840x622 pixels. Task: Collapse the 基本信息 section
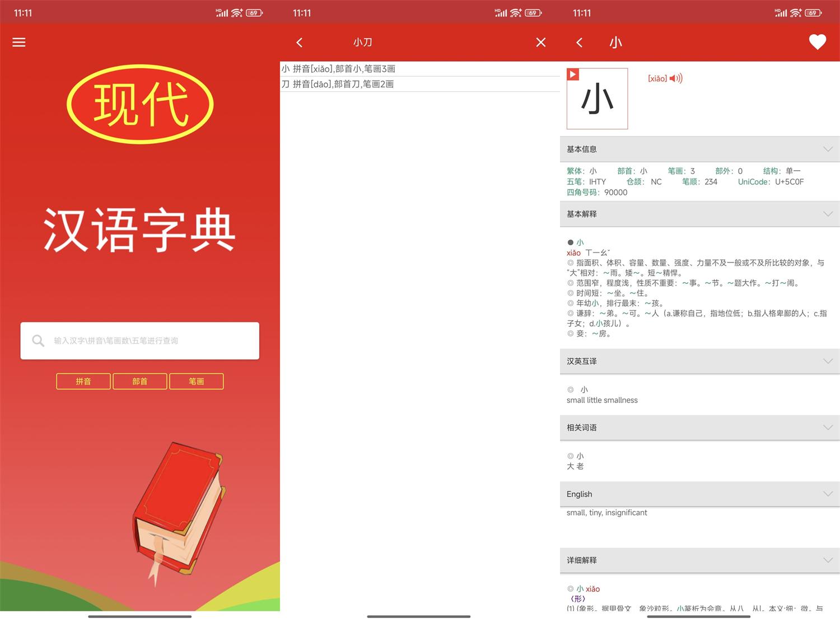(x=828, y=149)
